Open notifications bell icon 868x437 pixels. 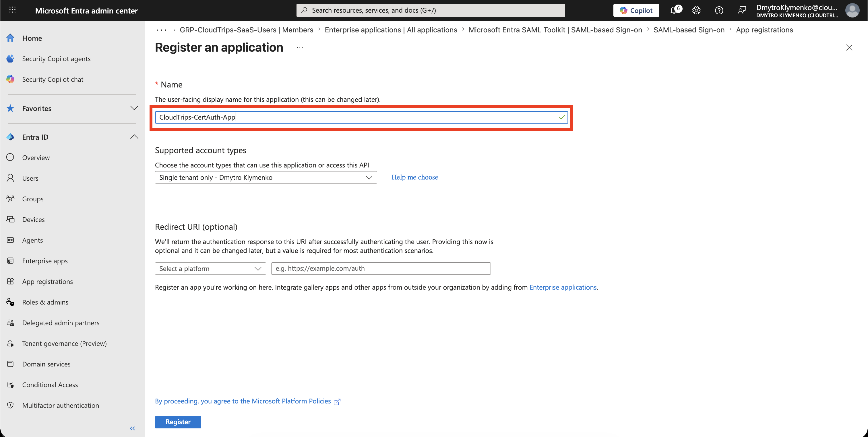pyautogui.click(x=674, y=10)
